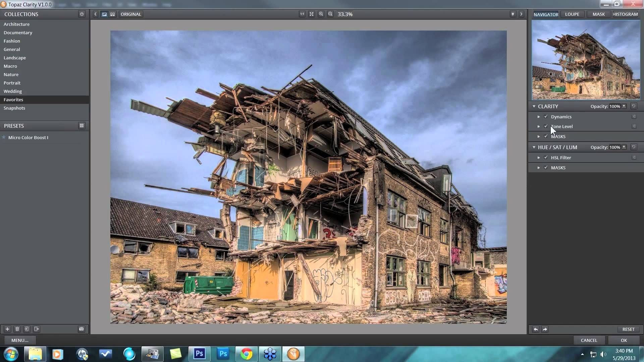The height and width of the screenshot is (362, 644).
Task: Click the import preset icon
Action: click(x=27, y=329)
